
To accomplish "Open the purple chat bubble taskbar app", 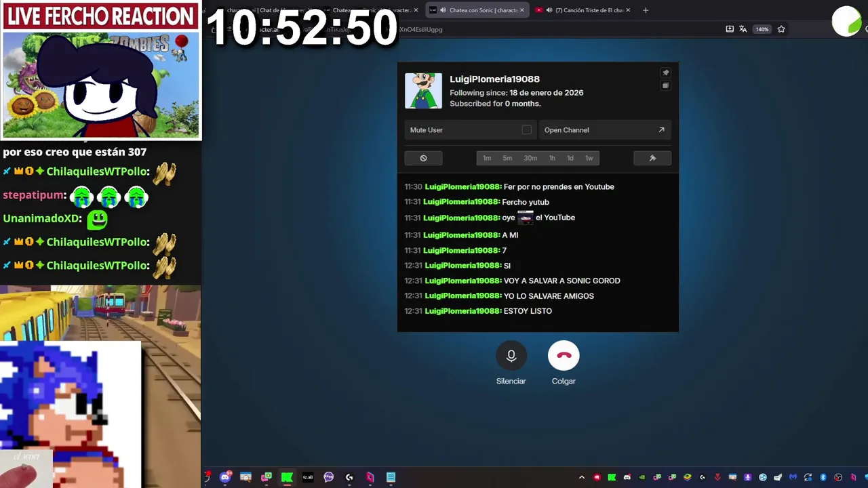I will (x=329, y=477).
